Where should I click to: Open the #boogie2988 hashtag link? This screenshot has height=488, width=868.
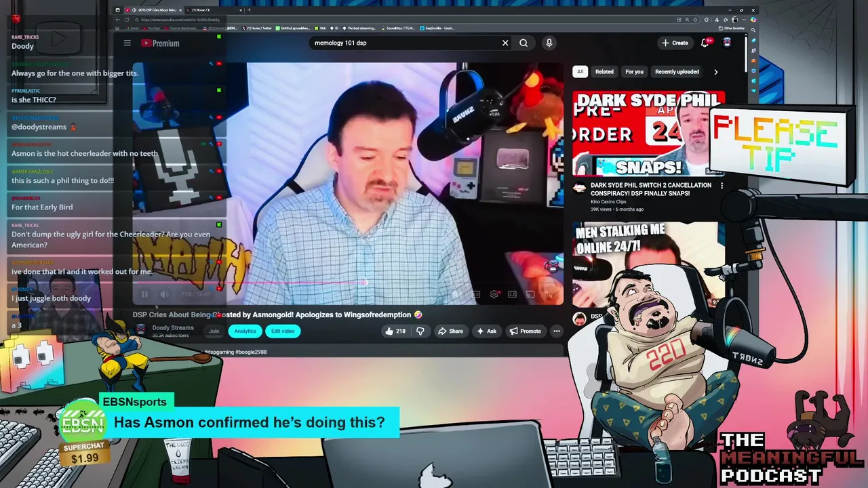[251, 352]
